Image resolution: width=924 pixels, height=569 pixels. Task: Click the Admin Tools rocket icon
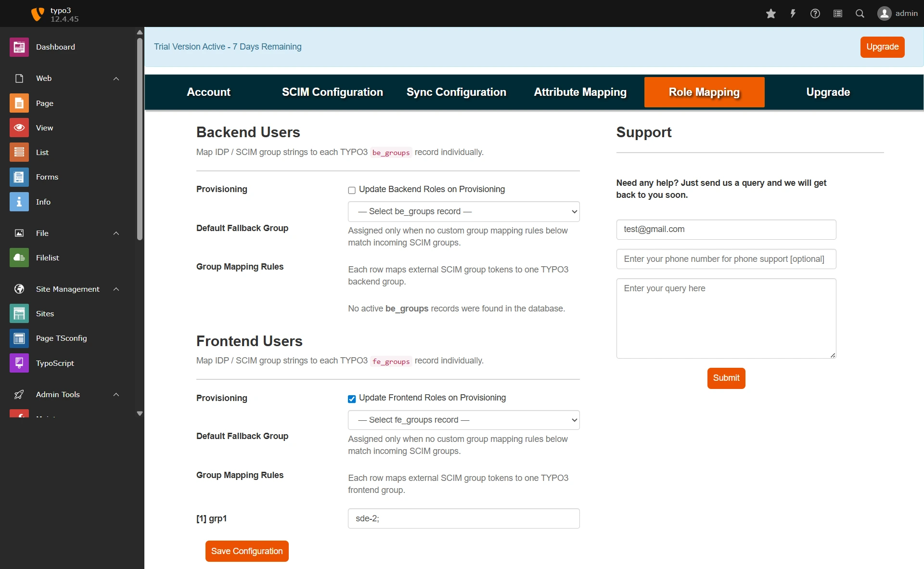coord(19,394)
